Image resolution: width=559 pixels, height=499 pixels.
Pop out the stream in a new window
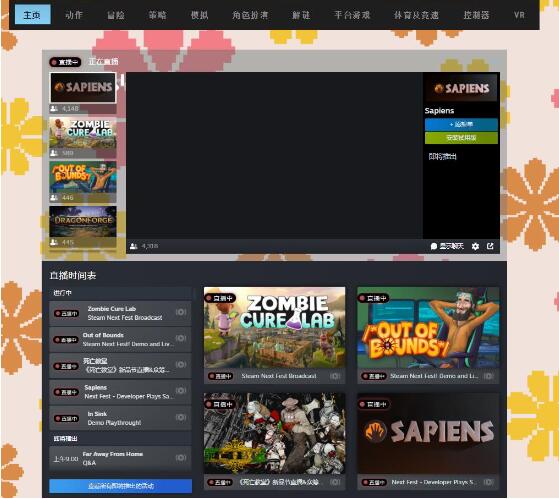click(x=490, y=246)
